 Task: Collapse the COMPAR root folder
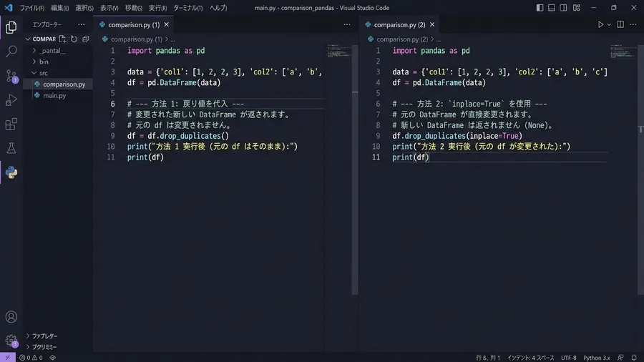coord(28,39)
